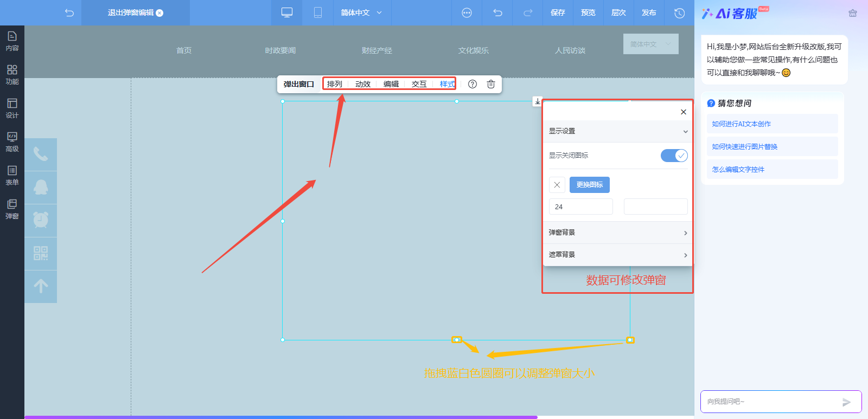Screen dimensions: 868x419
Task: Open the more options ellipsis icon
Action: click(467, 12)
